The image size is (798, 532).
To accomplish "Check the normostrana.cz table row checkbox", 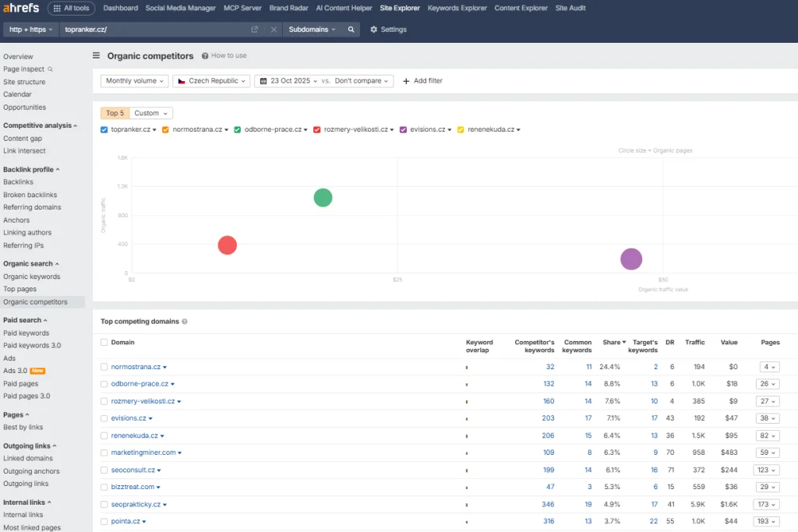I will (104, 367).
